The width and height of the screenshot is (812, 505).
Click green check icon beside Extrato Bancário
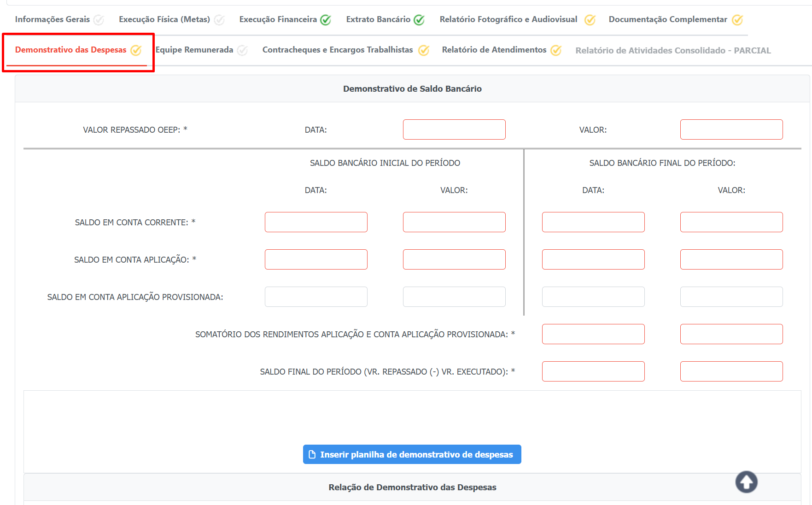(419, 20)
